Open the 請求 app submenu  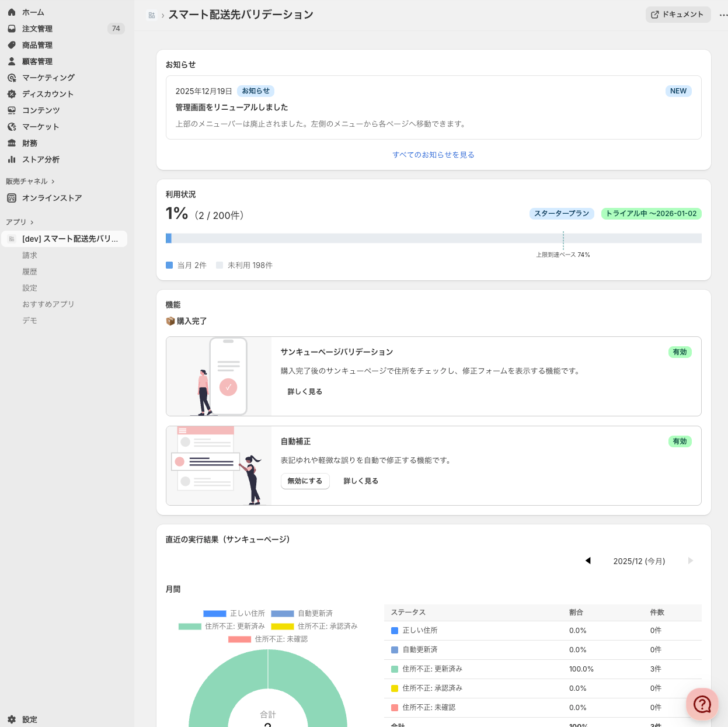click(30, 255)
